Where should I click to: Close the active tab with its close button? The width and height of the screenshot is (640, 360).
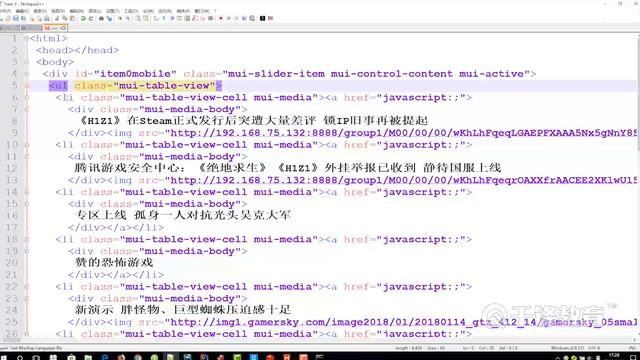[x=63, y=28]
